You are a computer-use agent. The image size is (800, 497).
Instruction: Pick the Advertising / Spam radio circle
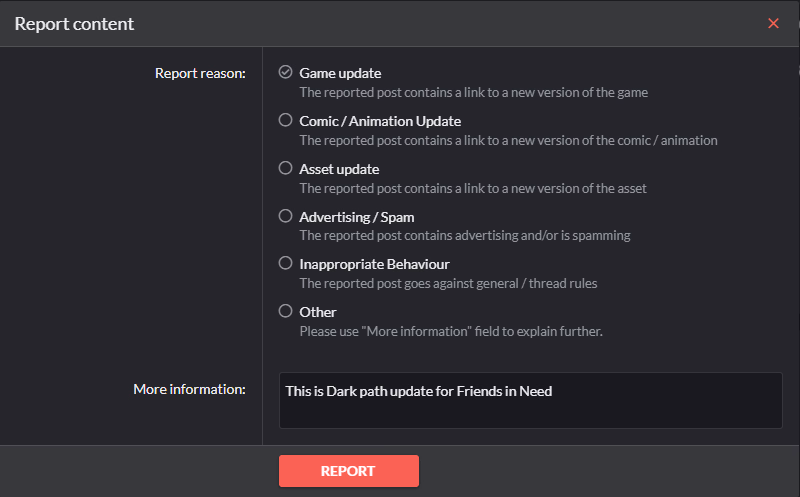pyautogui.click(x=285, y=216)
